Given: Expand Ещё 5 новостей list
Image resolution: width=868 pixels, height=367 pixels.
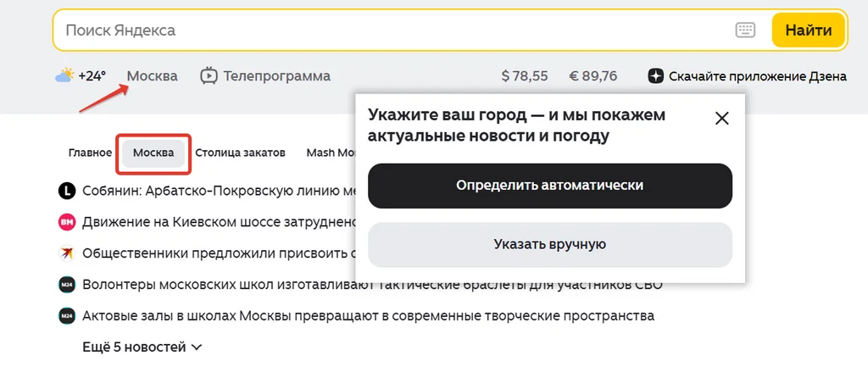Looking at the screenshot, I should click(142, 348).
